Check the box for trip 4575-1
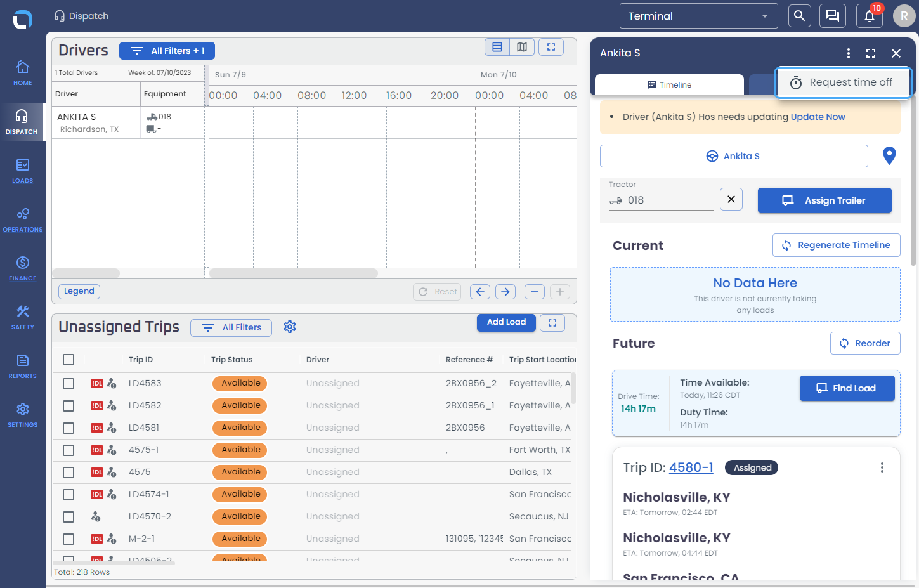 68,450
